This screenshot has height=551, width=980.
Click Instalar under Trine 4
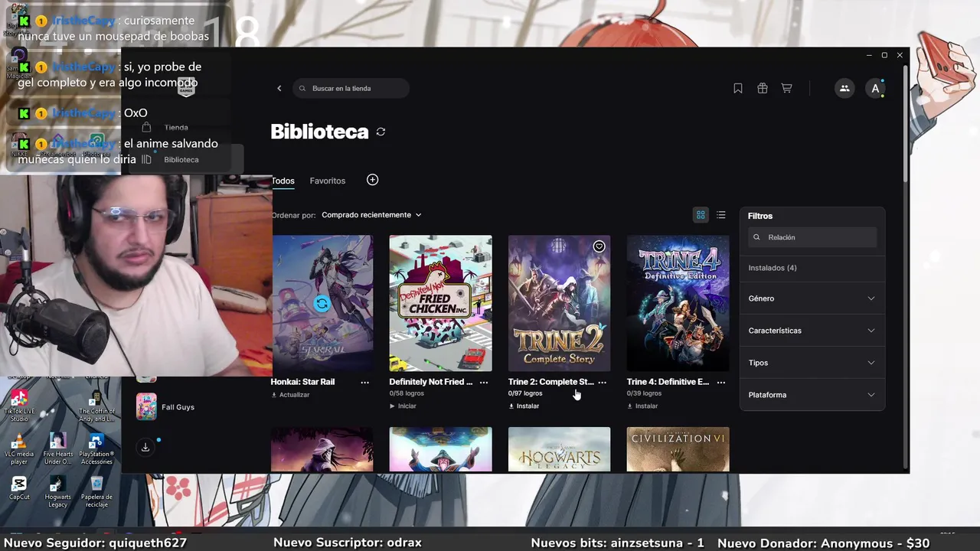[x=642, y=406]
